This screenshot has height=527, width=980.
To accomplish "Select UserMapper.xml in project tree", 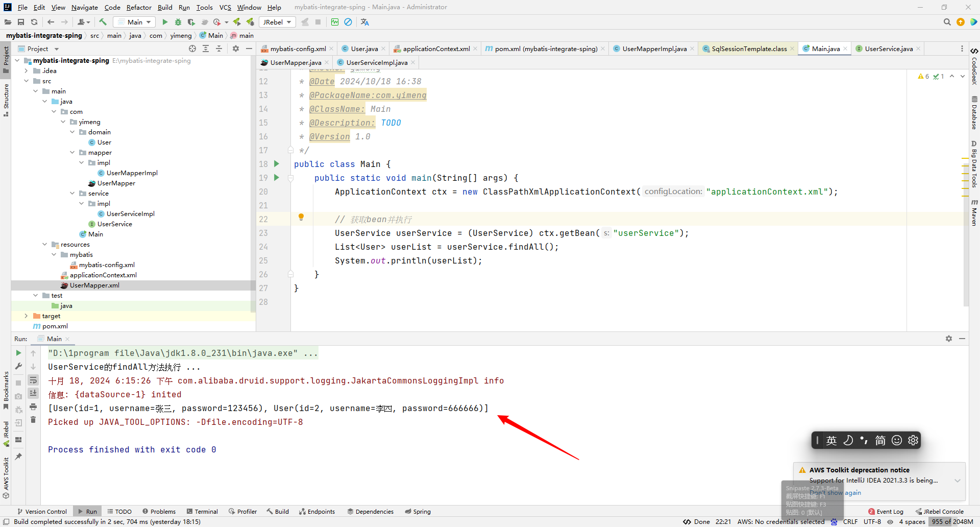I will pyautogui.click(x=94, y=285).
